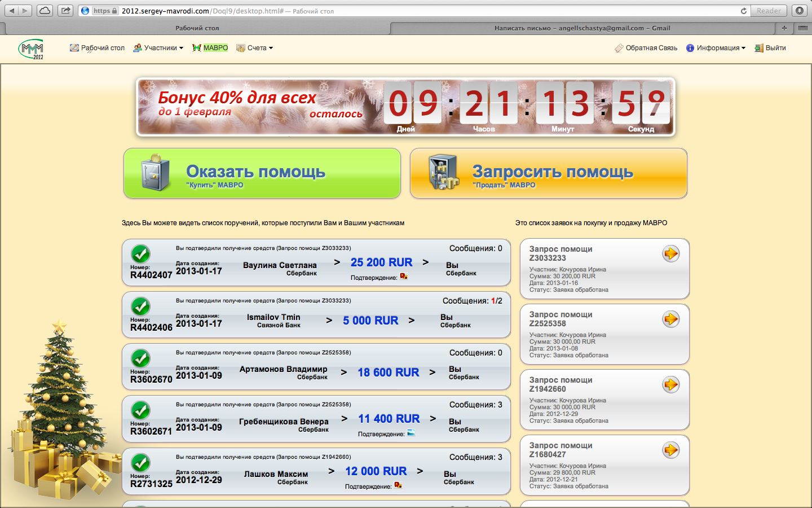This screenshot has width=812, height=508.
Task: Click sender name Лашков Максим
Action: coord(276,474)
